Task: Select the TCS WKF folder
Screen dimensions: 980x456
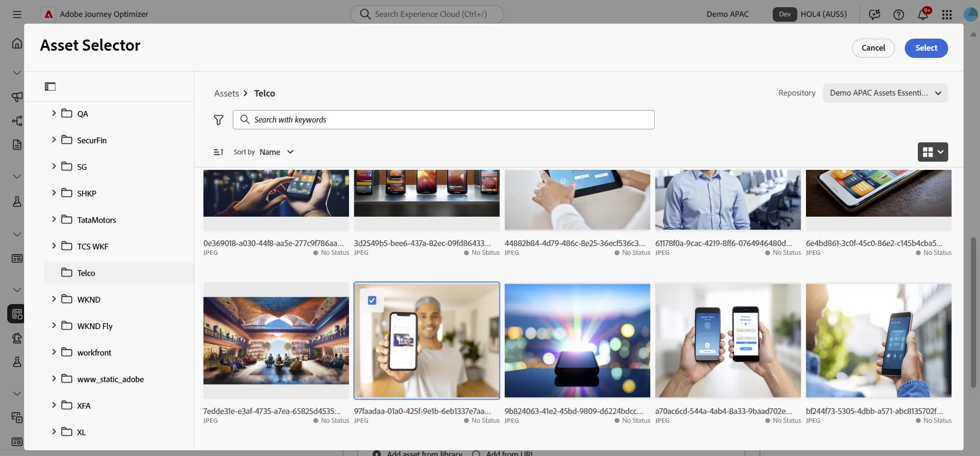Action: [93, 247]
